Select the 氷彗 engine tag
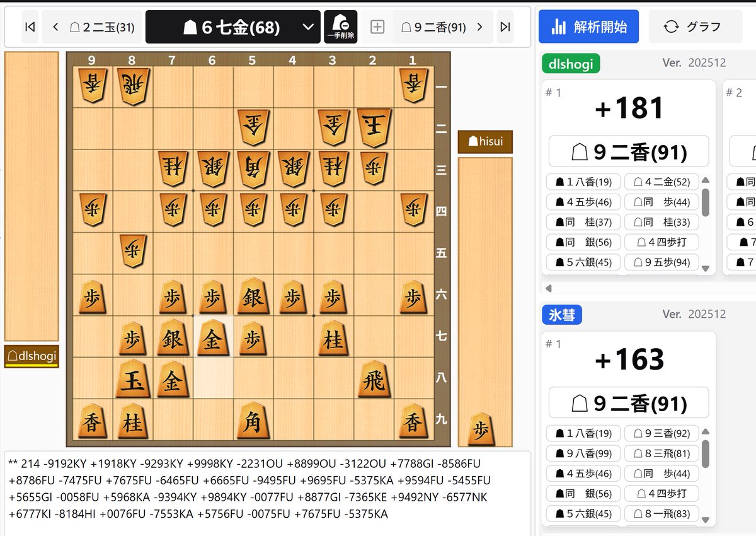This screenshot has height=536, width=756. tap(562, 315)
